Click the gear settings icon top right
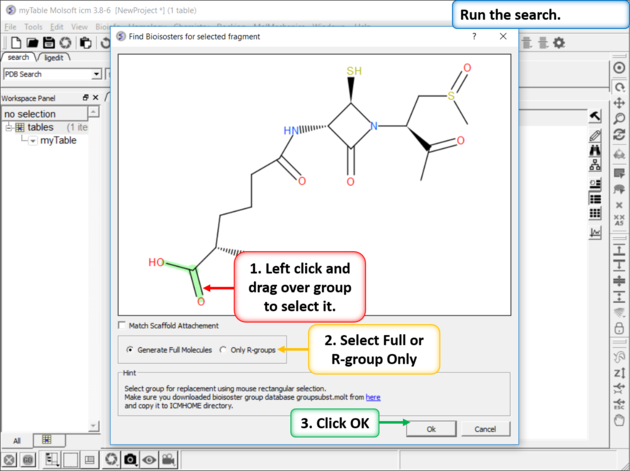This screenshot has height=471, width=630. (x=559, y=43)
